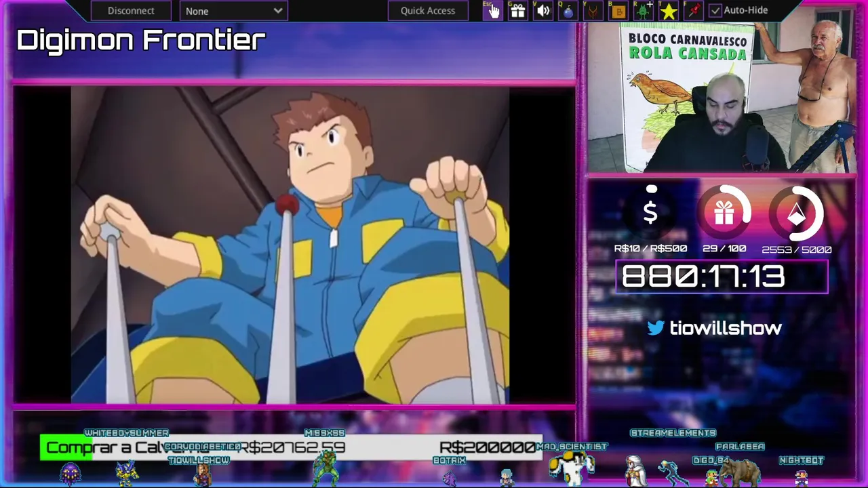
Task: Click the gift box toolbar icon
Action: click(x=517, y=10)
